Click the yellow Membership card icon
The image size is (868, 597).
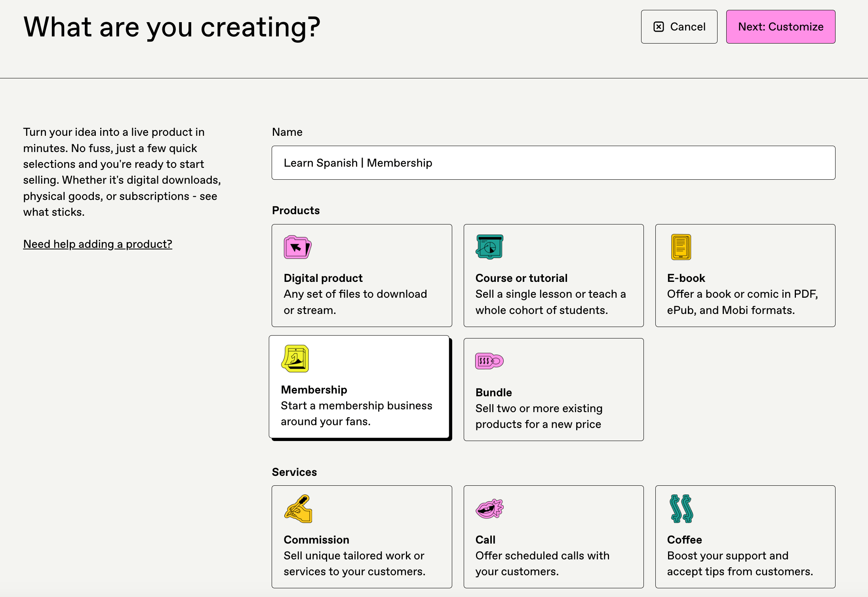click(x=295, y=359)
